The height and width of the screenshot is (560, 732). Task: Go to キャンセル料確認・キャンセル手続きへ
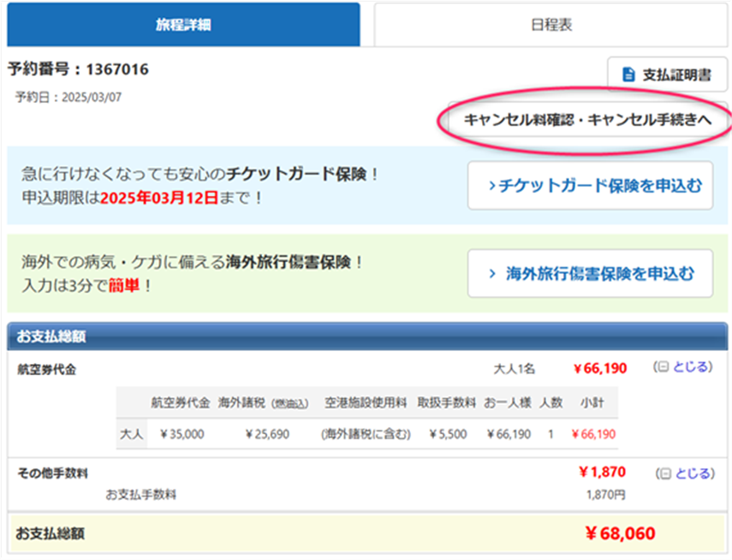coord(588,120)
